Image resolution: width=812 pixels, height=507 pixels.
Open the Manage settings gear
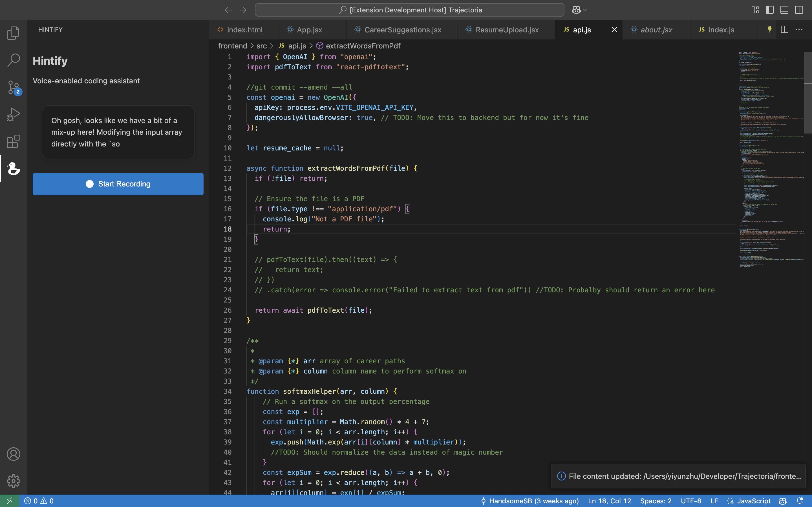point(14,481)
